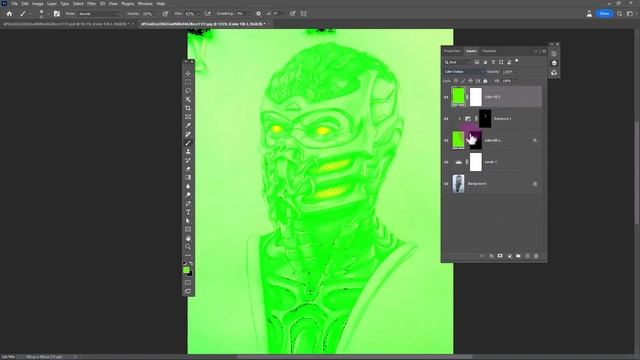Viewport: 640px width, 360px height.
Task: Open the Flow value dropdown
Action: [198, 13]
